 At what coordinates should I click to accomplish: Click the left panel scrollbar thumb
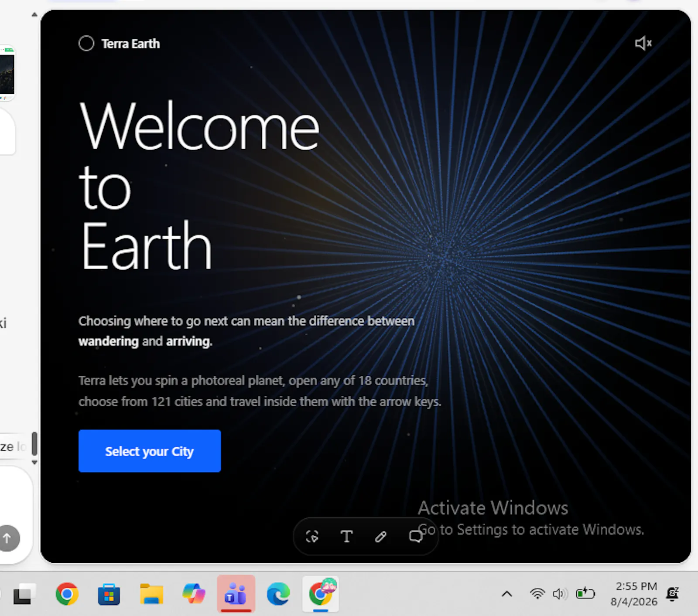point(34,444)
